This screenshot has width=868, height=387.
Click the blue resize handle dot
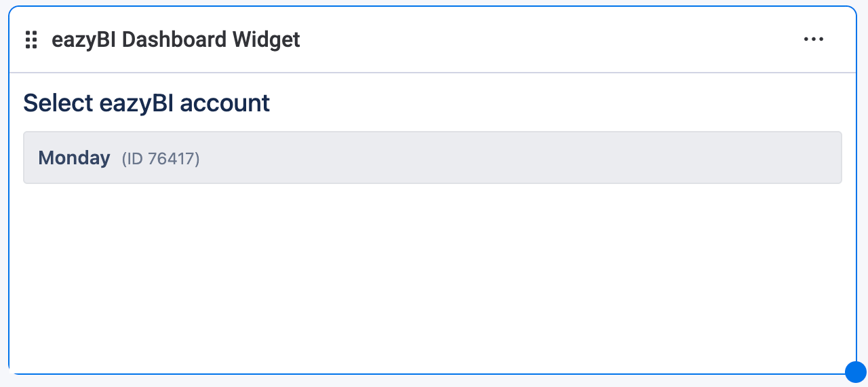click(x=856, y=372)
